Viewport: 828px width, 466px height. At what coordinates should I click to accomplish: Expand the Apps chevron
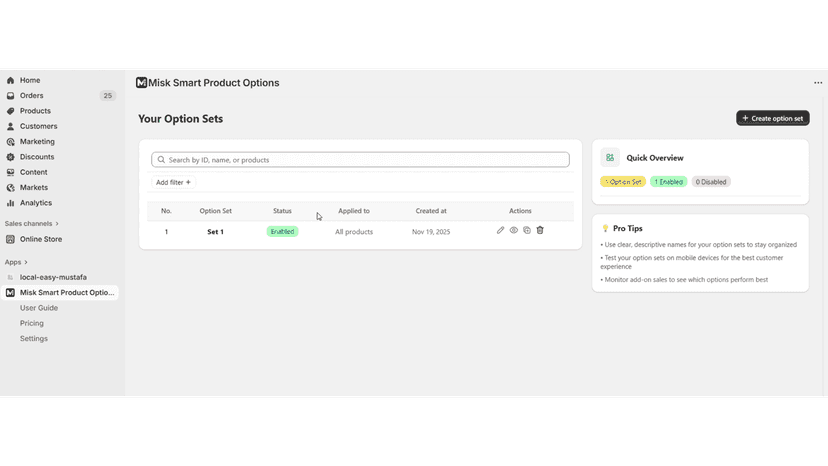coord(26,262)
